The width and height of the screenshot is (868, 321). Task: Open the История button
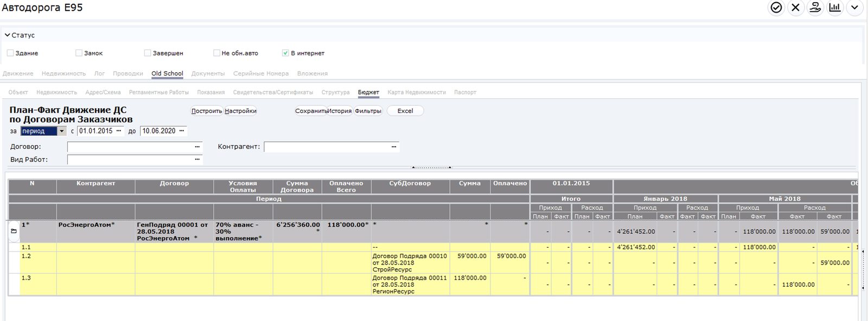point(340,111)
